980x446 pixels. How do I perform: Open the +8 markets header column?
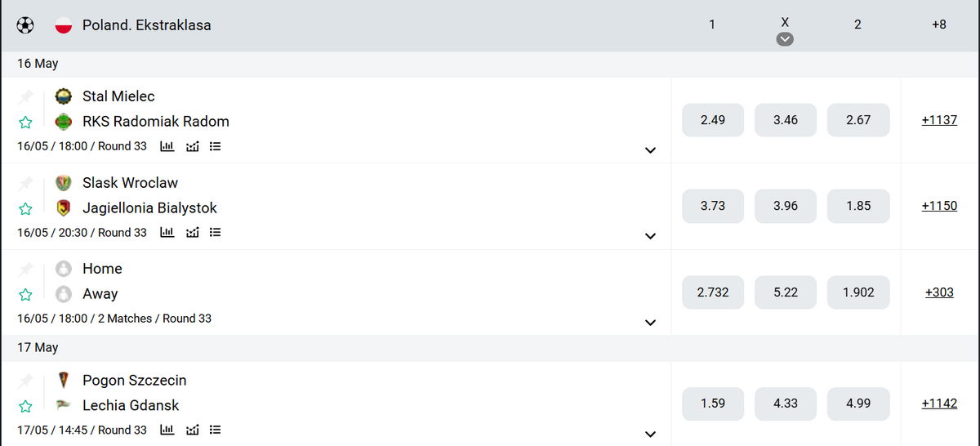point(938,25)
